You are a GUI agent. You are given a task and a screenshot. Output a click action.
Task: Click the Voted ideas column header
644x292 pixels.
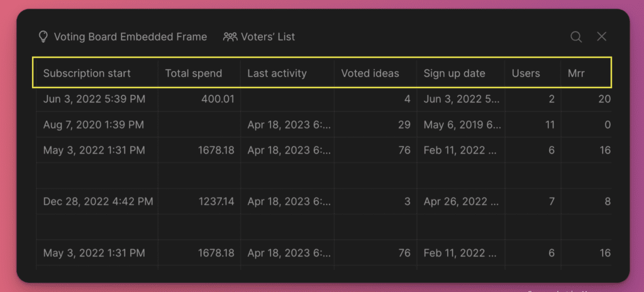[x=375, y=74]
